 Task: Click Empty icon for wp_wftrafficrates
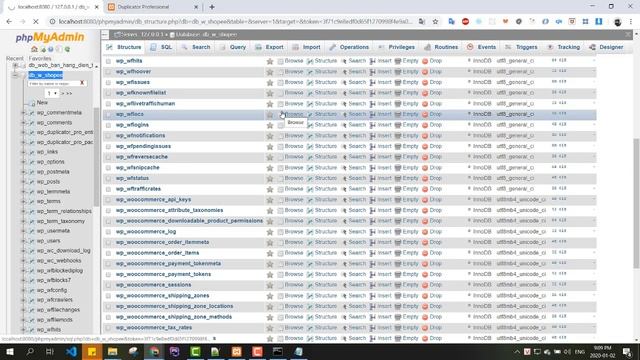(x=398, y=189)
